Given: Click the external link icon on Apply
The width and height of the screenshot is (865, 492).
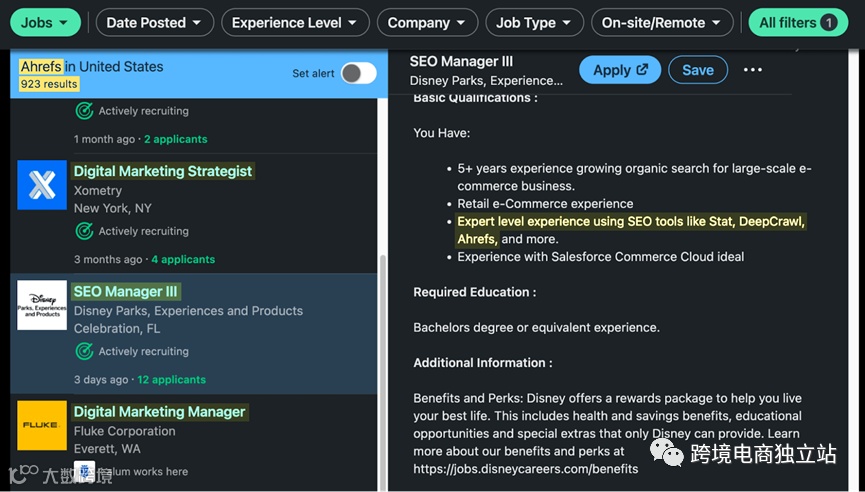Looking at the screenshot, I should pos(642,70).
